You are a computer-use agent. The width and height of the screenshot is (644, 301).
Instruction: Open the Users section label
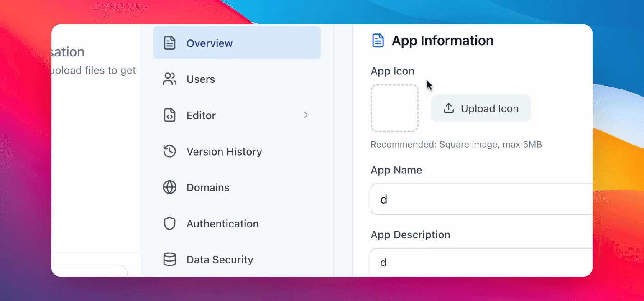click(201, 79)
